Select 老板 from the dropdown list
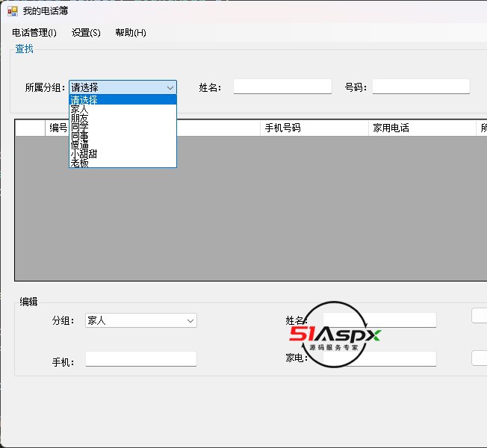 122,163
